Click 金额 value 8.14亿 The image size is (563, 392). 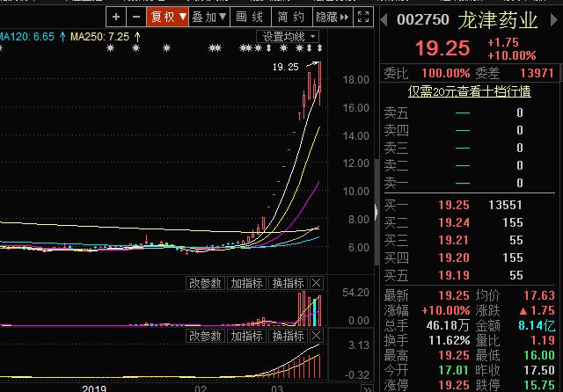pos(537,325)
